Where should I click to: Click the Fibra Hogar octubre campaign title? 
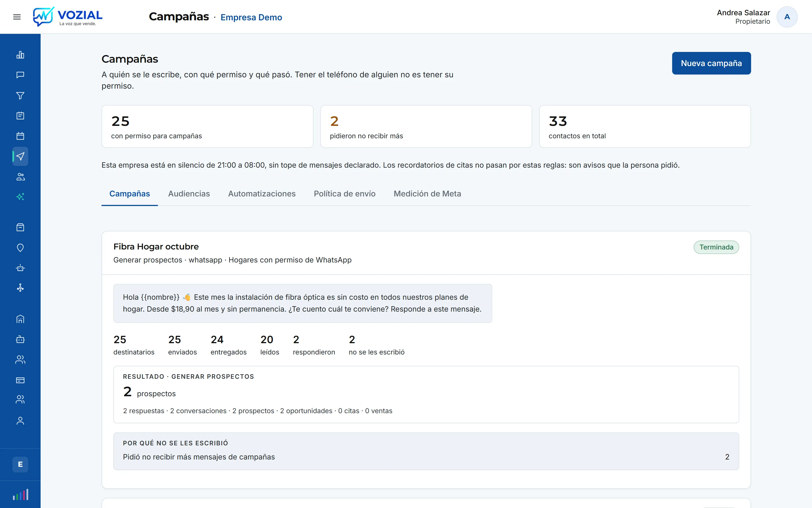(x=156, y=247)
